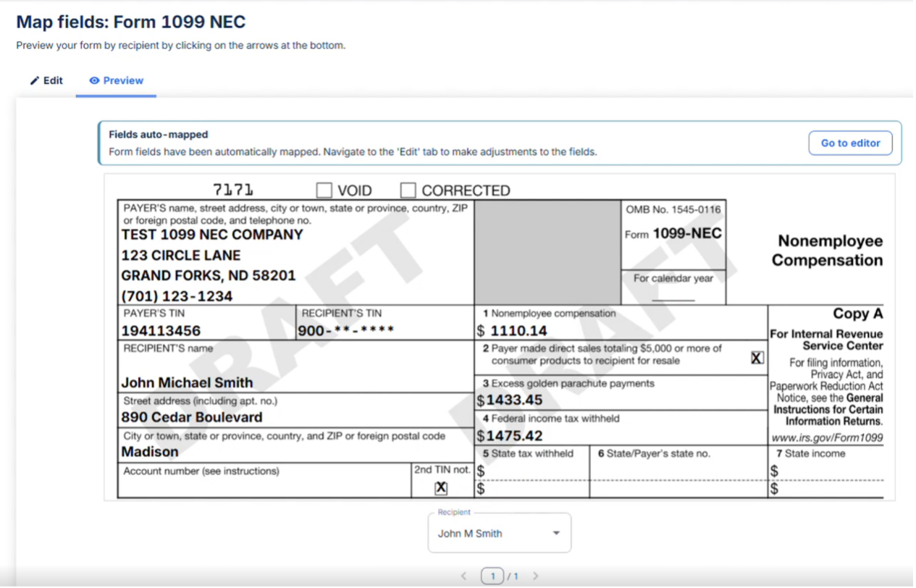Click the eye icon beside Preview

point(94,80)
